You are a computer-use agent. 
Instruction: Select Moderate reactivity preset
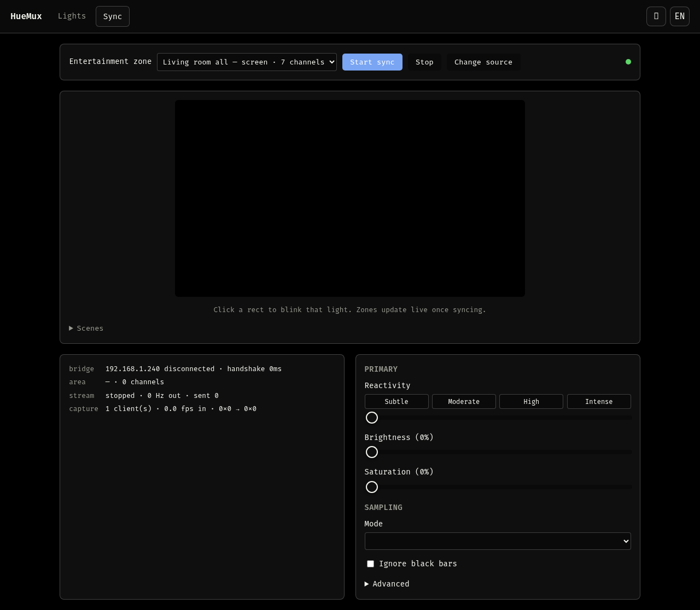(464, 401)
